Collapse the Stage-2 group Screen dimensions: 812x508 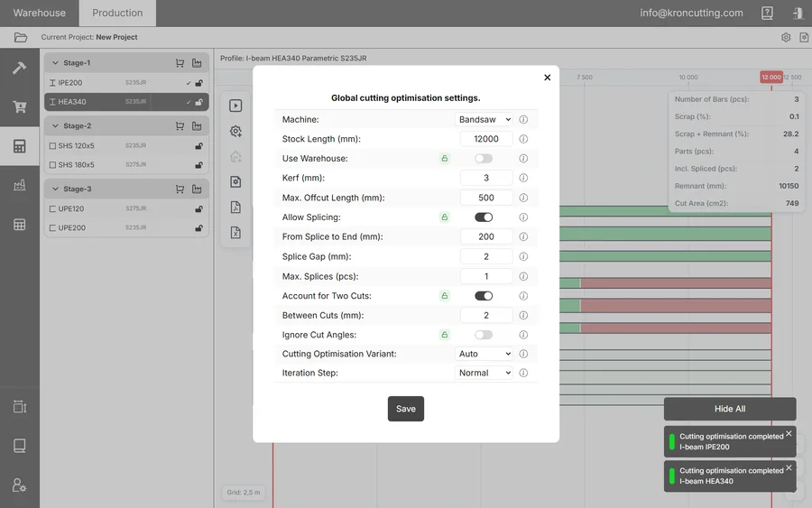tap(55, 125)
